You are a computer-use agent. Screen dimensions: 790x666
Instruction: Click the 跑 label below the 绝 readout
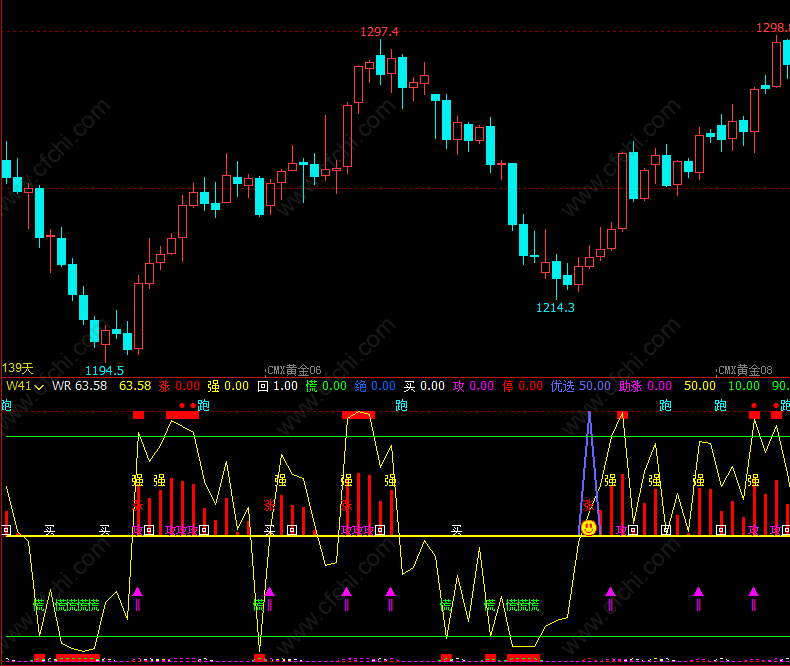(x=401, y=405)
